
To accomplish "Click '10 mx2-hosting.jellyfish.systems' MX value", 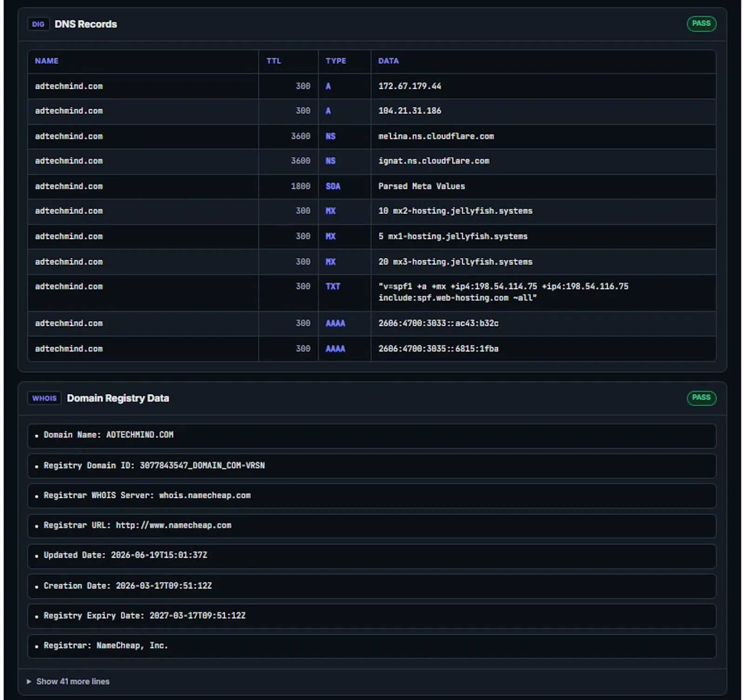I will click(x=455, y=211).
